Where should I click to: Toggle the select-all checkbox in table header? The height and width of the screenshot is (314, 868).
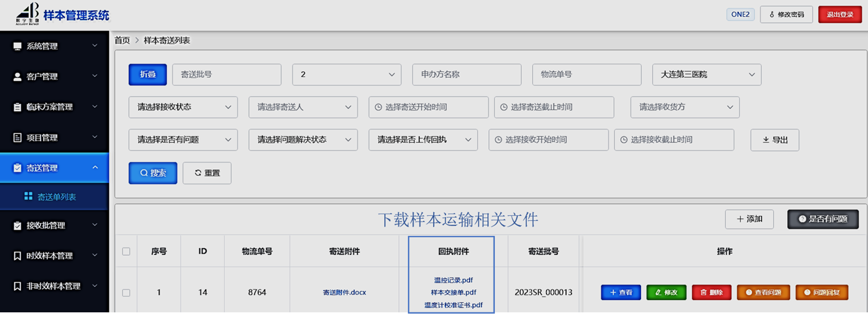[x=126, y=251]
